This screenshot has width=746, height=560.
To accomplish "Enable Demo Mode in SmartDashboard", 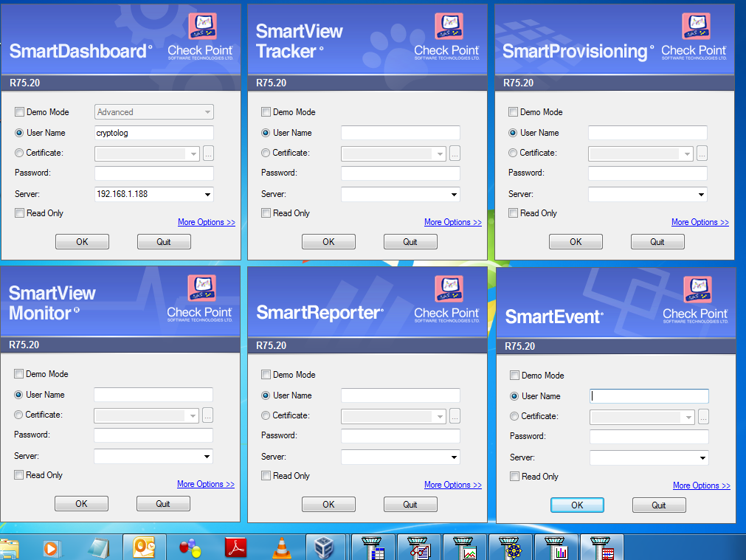I will (19, 112).
